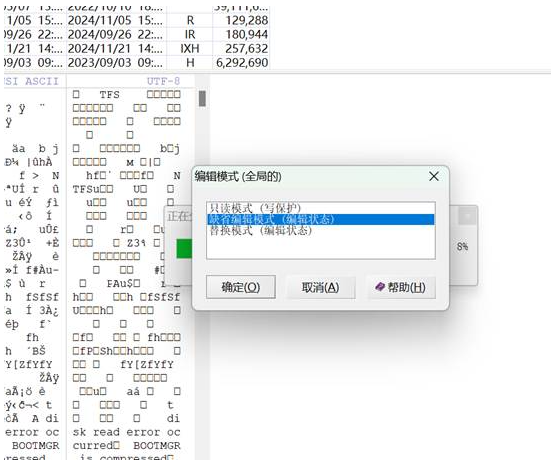Viewport: 551px width, 461px height.
Task: Click the ANSI ASCII column header
Action: pos(32,81)
